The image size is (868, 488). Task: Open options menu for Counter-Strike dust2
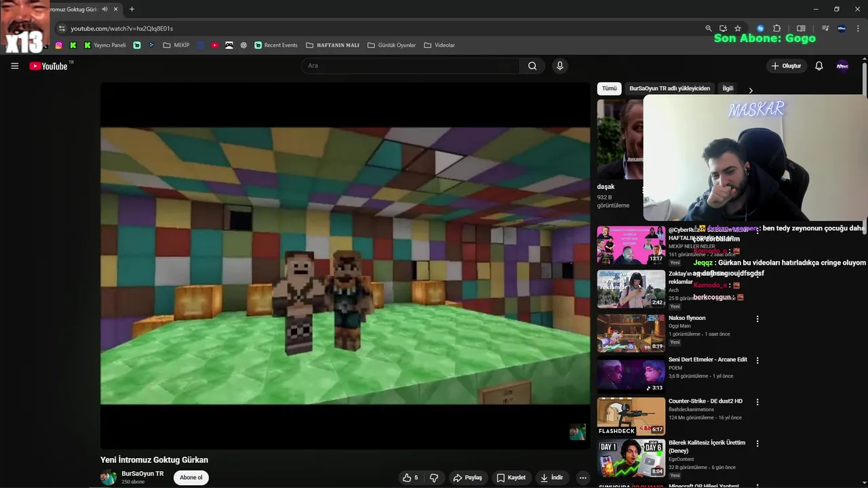click(x=757, y=402)
